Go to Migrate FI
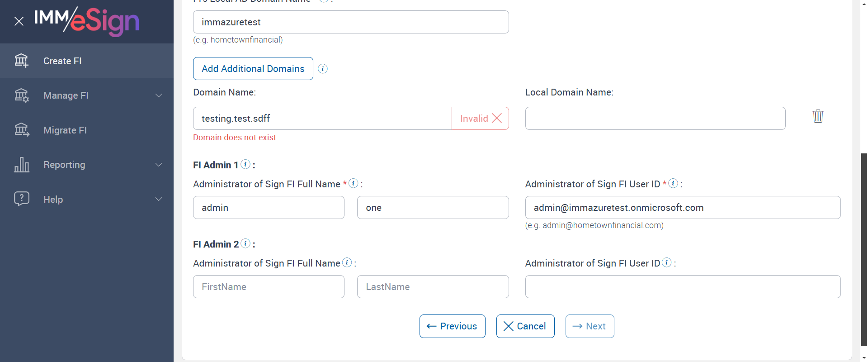This screenshot has height=362, width=868. tap(65, 130)
